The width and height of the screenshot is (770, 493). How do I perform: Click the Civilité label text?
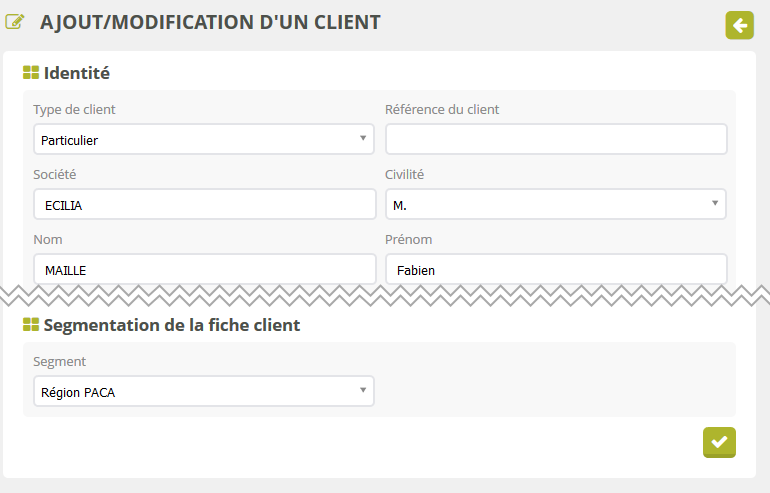tap(404, 174)
